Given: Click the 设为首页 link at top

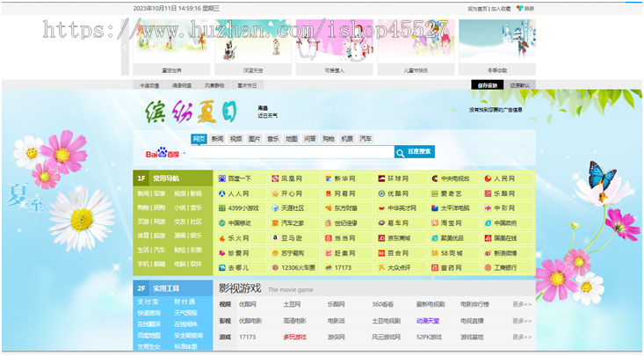Looking at the screenshot, I should click(x=477, y=9).
